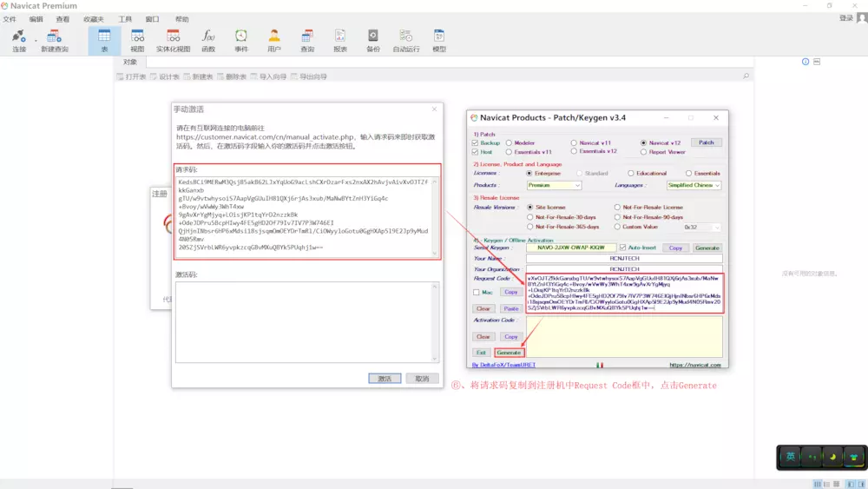The image size is (868, 489).
Task: Click the 取消 button in 手动激活 dialog
Action: [x=422, y=378]
